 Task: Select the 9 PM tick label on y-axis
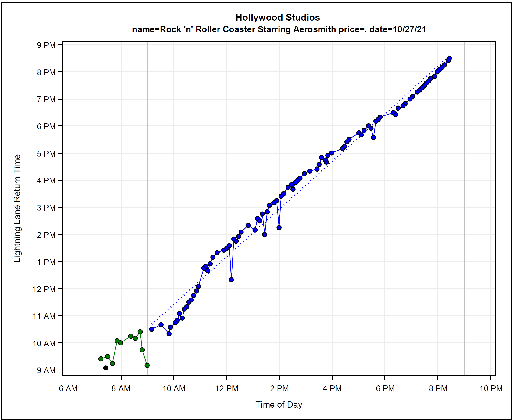[46, 45]
